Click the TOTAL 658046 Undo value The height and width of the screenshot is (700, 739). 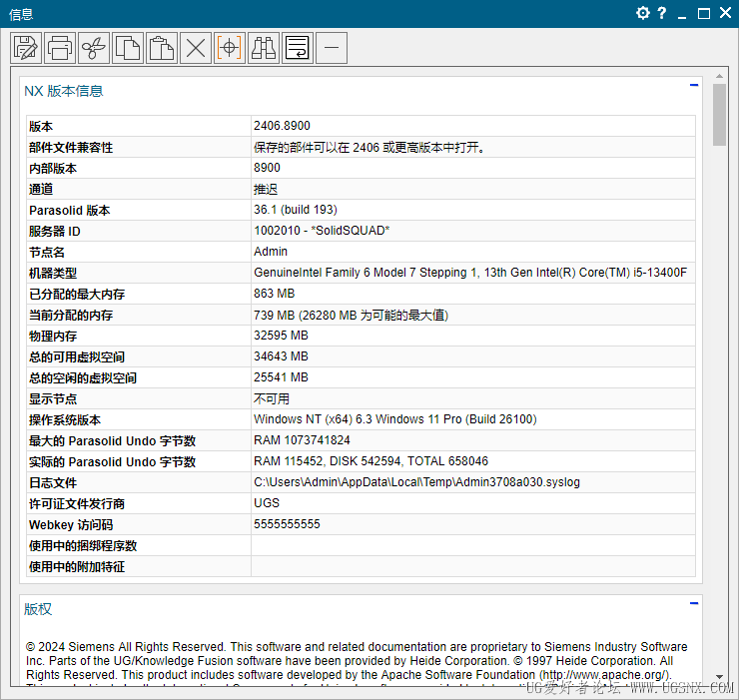(447, 461)
